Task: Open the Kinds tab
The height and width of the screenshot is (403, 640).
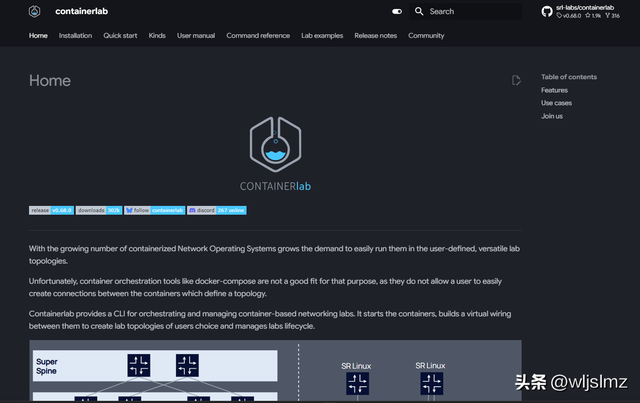Action: click(x=157, y=36)
